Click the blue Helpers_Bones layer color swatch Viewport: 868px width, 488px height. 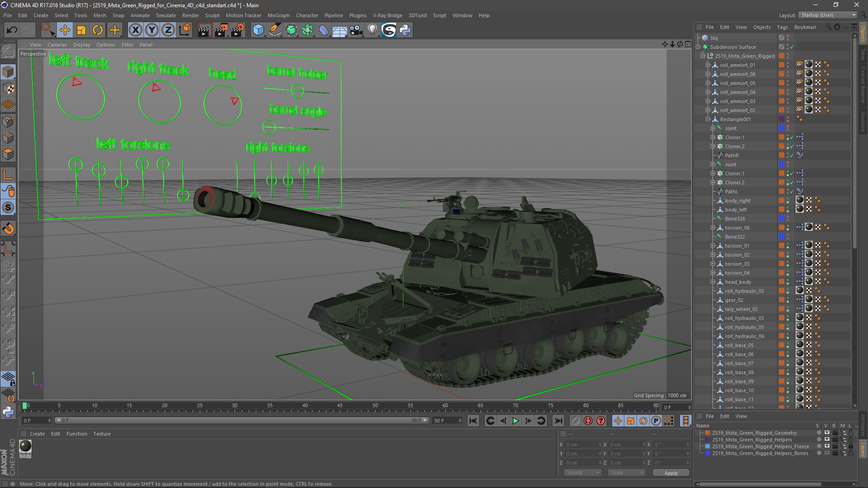pyautogui.click(x=708, y=453)
